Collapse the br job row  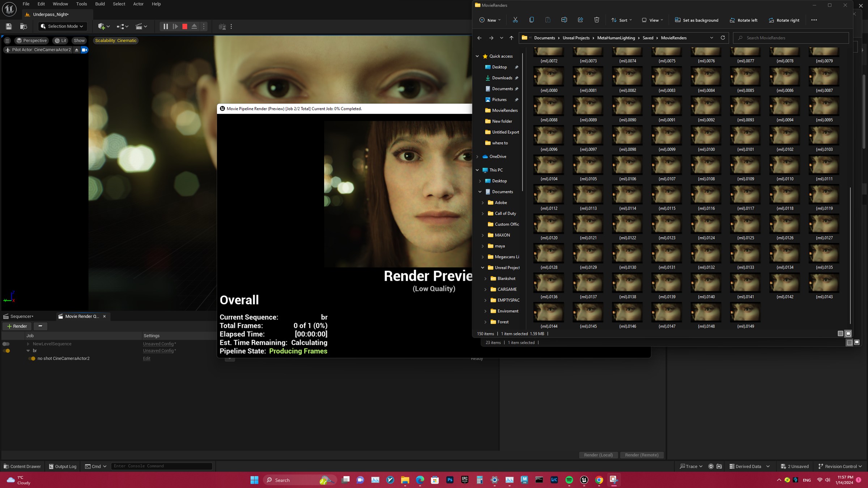tap(28, 351)
